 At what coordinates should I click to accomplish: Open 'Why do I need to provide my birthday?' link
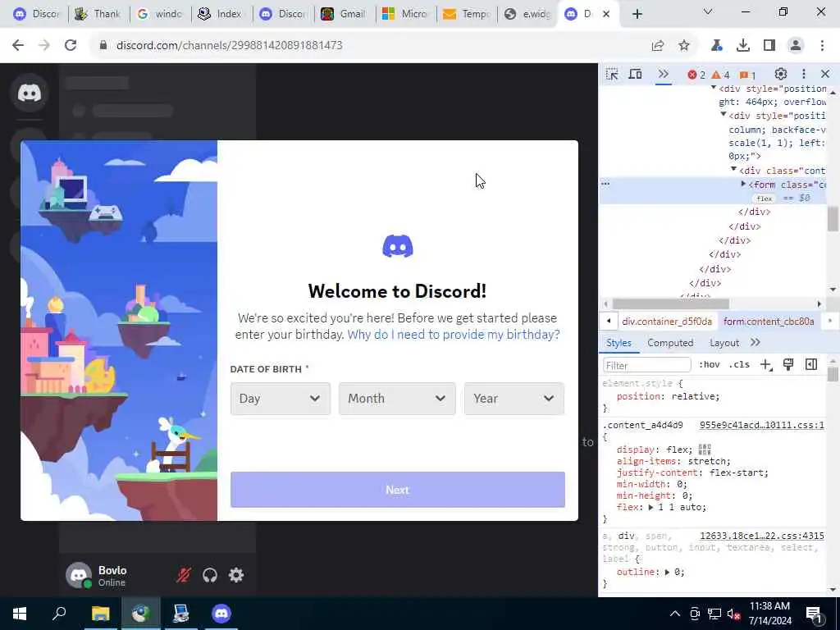[x=453, y=335]
